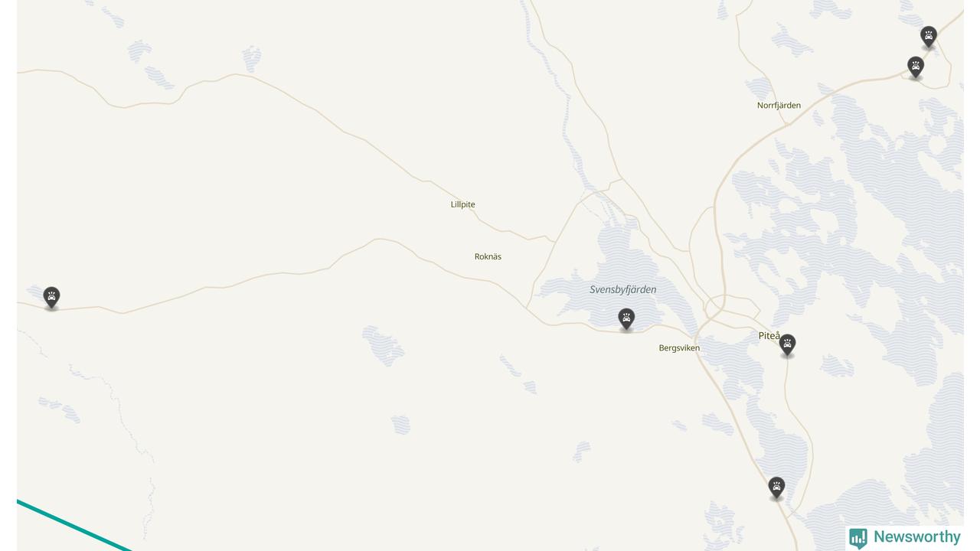
Task: Select the Svensbyfjärden water label
Action: tap(622, 290)
